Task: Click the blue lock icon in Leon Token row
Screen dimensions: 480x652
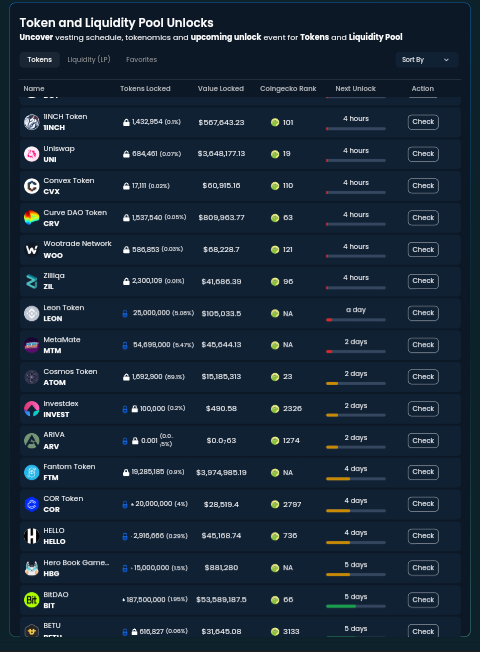Action: [x=125, y=314]
